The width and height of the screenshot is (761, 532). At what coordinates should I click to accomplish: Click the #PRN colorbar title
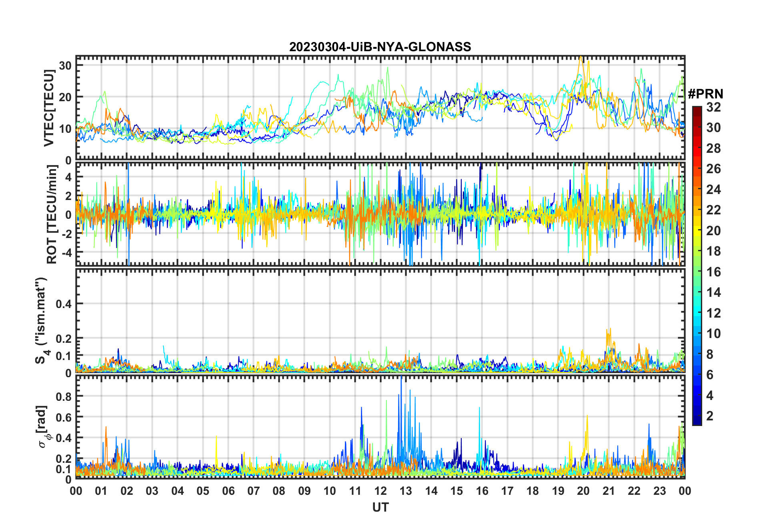[705, 94]
